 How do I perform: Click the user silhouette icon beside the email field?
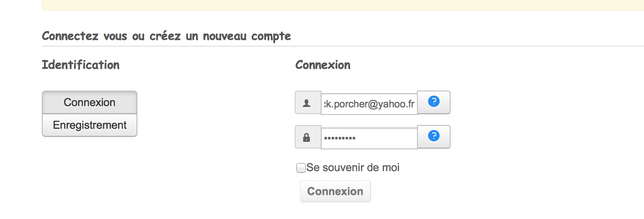(307, 103)
